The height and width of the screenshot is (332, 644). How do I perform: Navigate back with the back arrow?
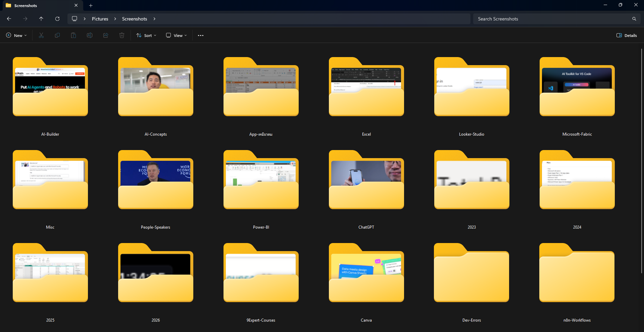(x=9, y=19)
